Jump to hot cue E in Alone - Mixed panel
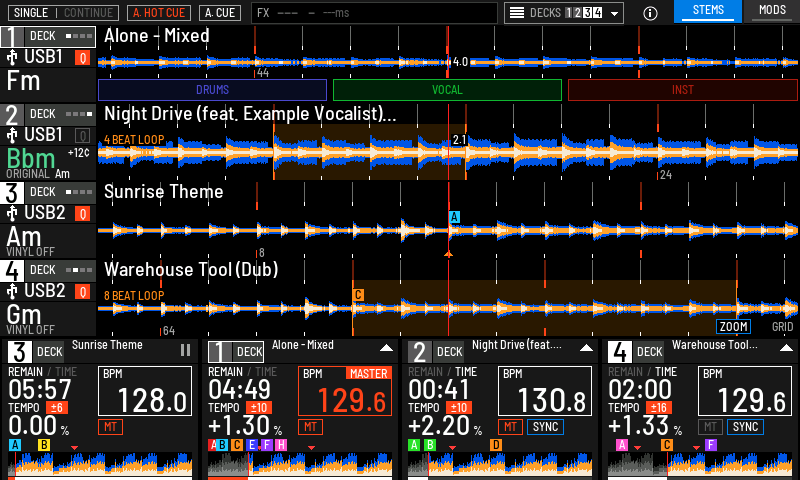The image size is (800, 480). (252, 445)
